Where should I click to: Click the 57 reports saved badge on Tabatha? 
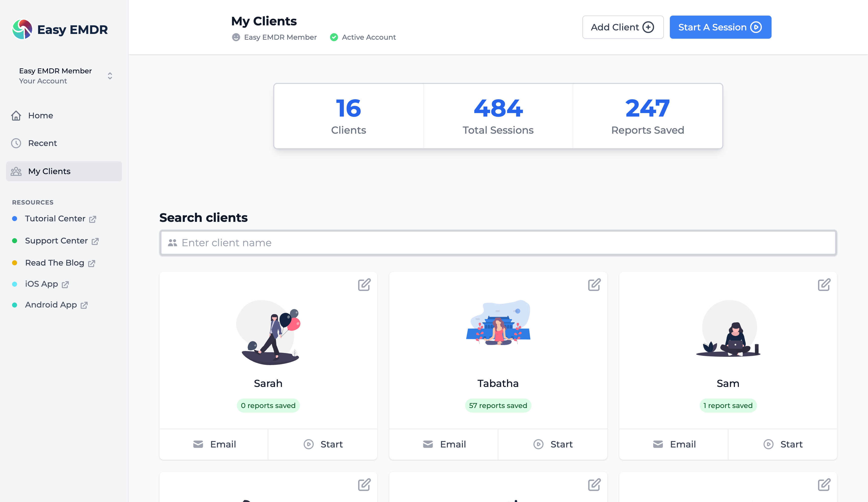click(498, 406)
